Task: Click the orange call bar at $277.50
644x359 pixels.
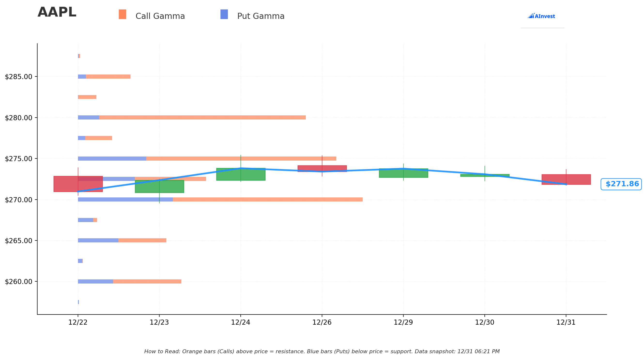Action: pyautogui.click(x=99, y=138)
